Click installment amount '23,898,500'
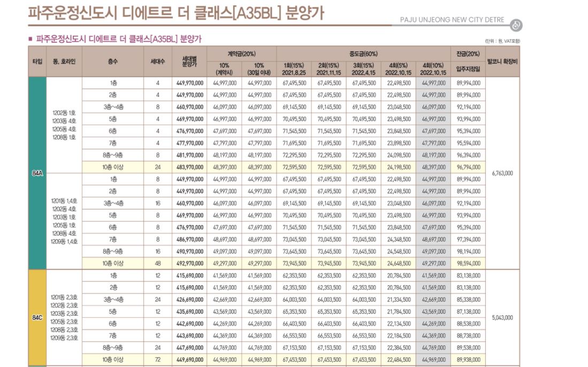Image resolution: width=588 pixels, height=367 pixels. pyautogui.click(x=399, y=143)
